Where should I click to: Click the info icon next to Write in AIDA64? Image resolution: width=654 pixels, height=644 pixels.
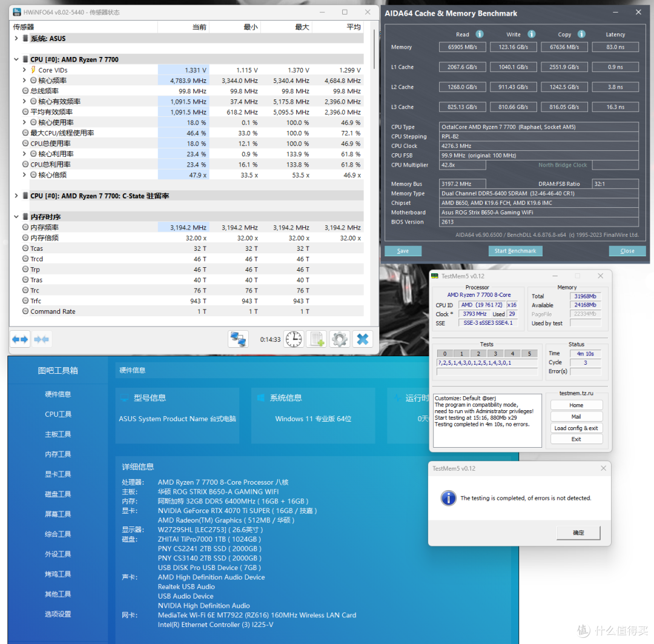tap(532, 34)
